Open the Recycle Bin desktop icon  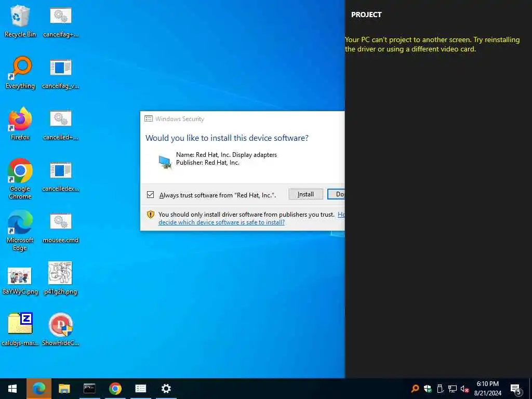(x=20, y=21)
